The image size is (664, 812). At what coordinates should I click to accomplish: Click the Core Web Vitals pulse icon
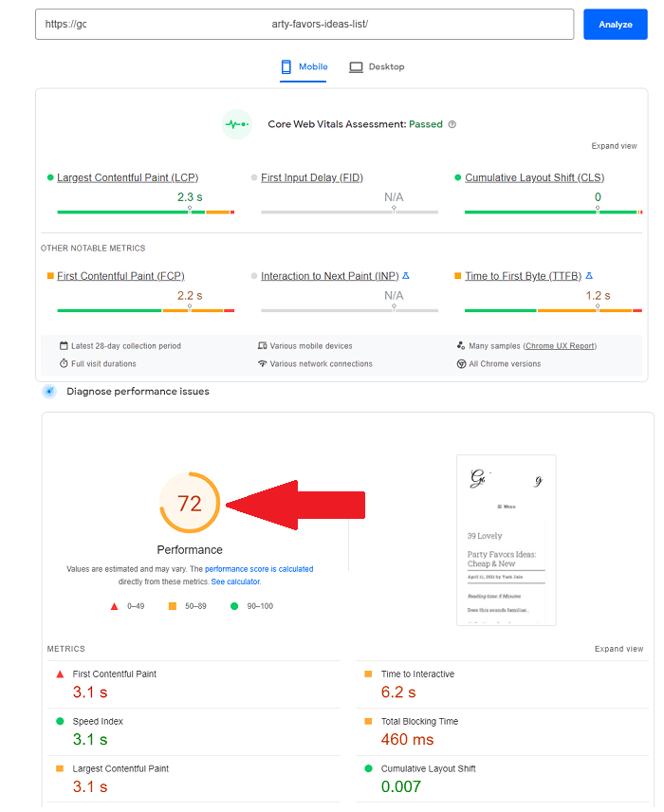(236, 123)
